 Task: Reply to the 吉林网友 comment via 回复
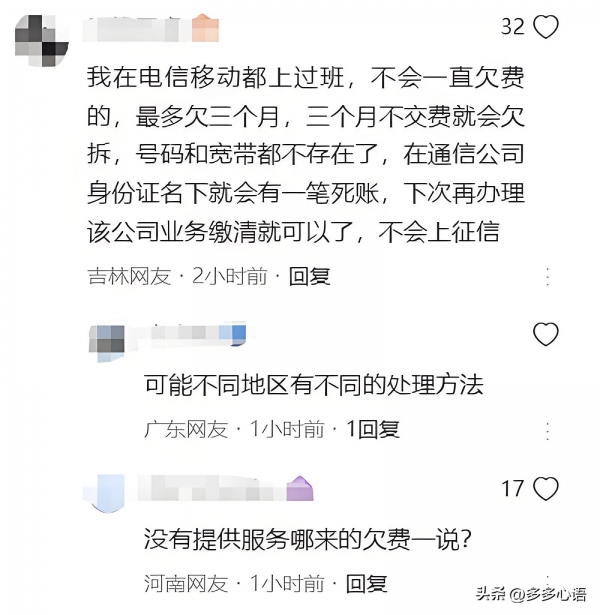pyautogui.click(x=309, y=277)
